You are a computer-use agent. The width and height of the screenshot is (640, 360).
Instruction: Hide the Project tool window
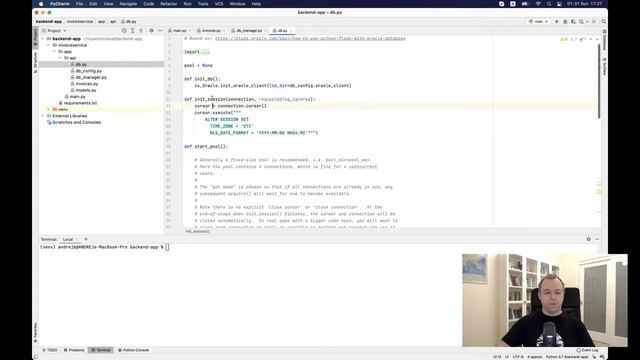click(160, 31)
